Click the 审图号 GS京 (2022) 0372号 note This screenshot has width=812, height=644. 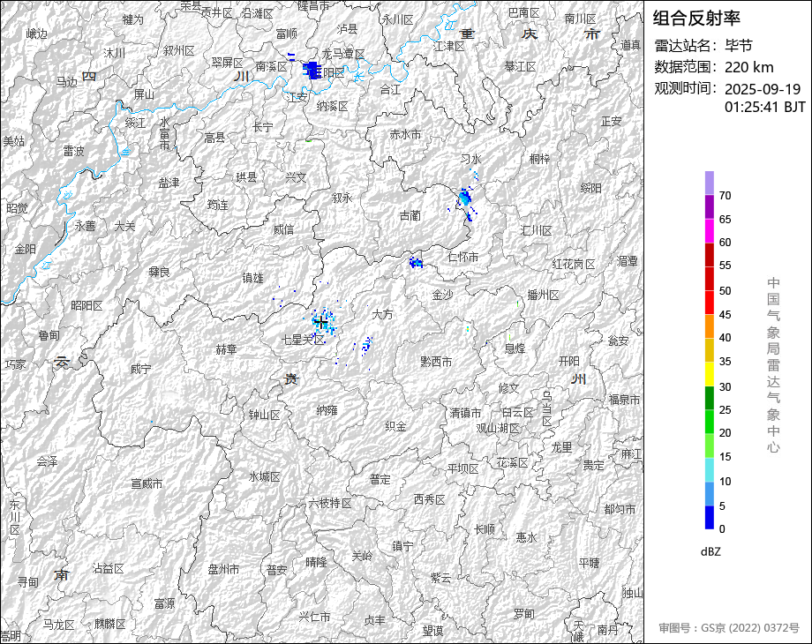pyautogui.click(x=729, y=628)
